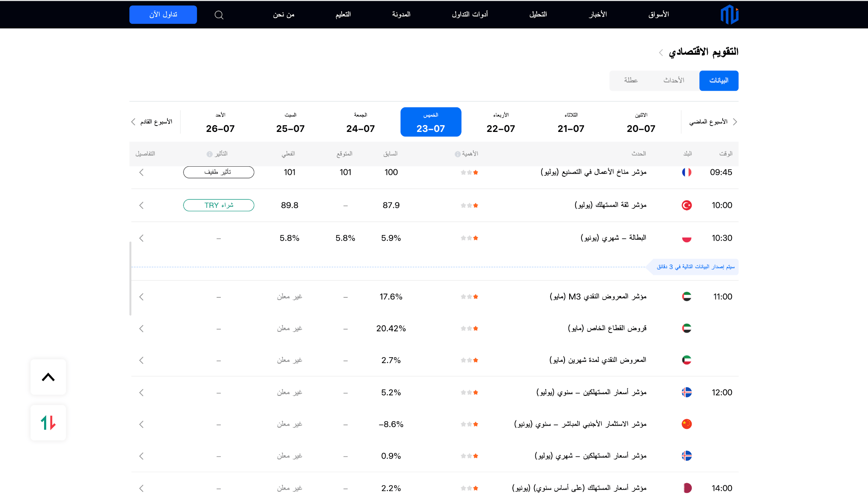Switch to the عطلة tab
The image size is (868, 501).
click(631, 81)
